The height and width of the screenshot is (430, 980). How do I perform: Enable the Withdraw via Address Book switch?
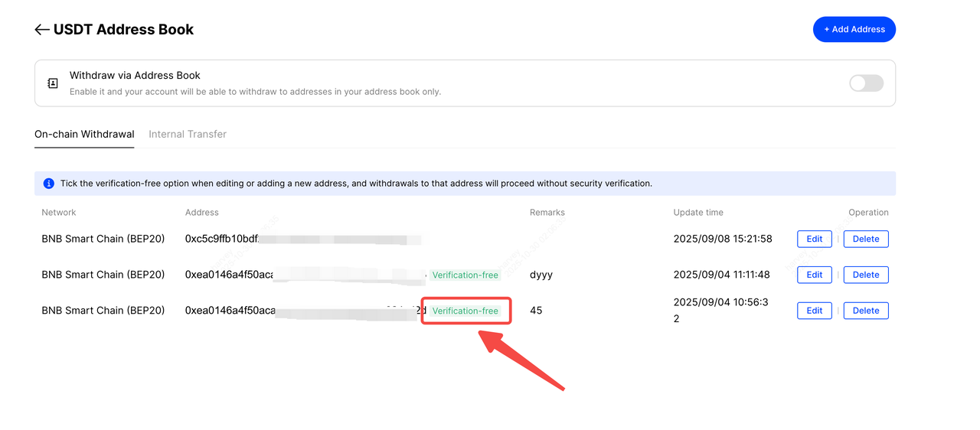pos(866,83)
